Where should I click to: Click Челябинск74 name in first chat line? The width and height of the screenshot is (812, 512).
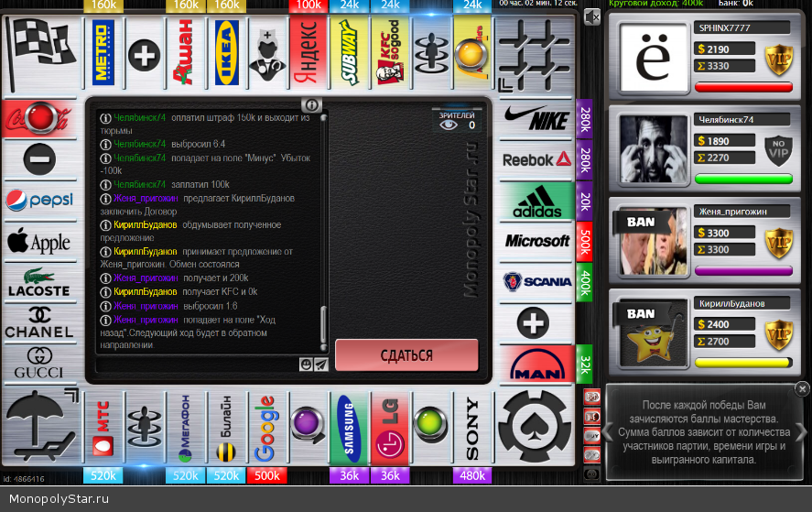(x=139, y=117)
